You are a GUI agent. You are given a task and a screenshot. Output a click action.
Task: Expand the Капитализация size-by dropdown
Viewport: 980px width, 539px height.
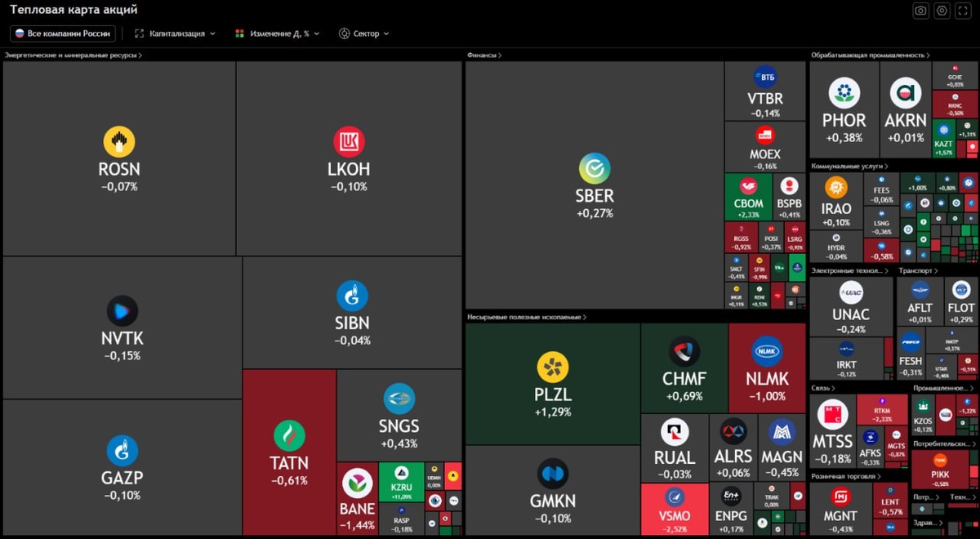pyautogui.click(x=175, y=33)
